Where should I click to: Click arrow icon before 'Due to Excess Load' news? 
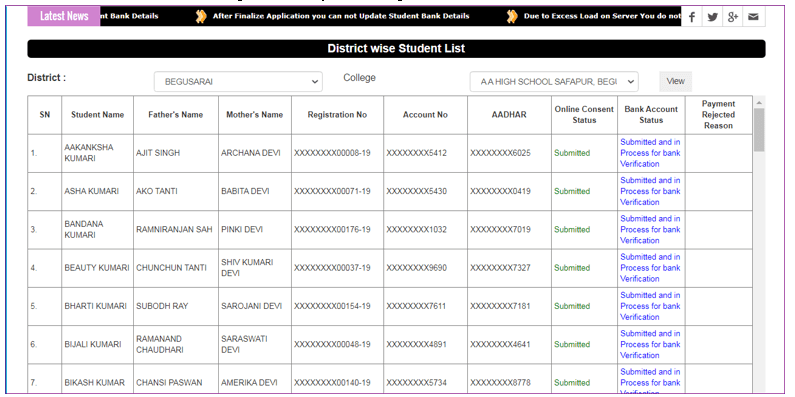click(x=512, y=16)
